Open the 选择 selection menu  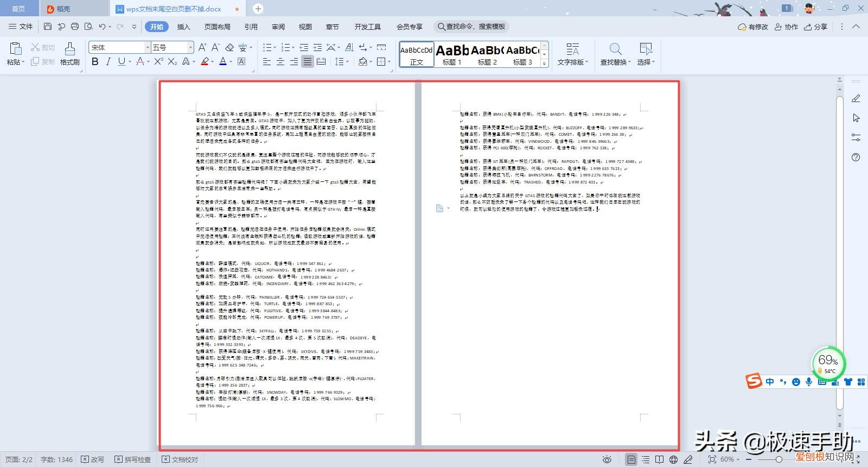tap(646, 54)
